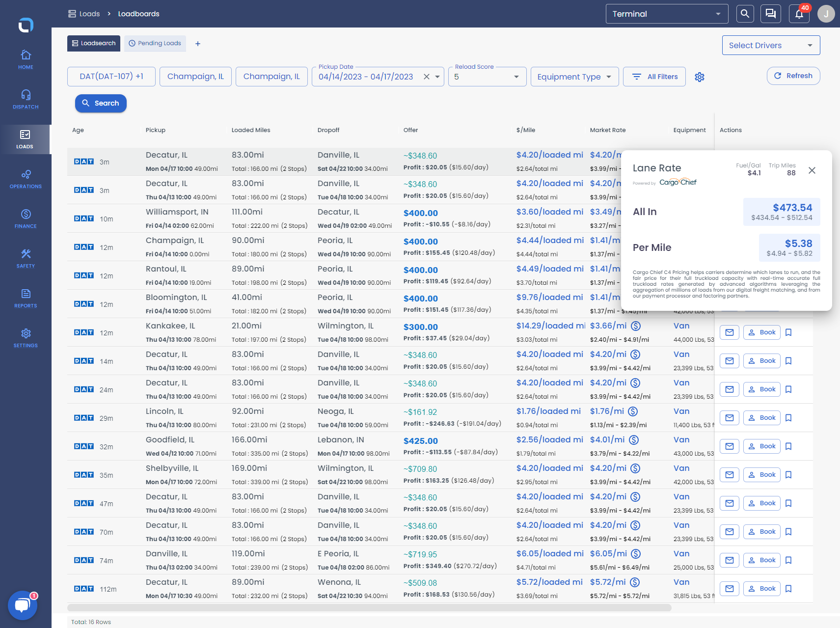Open the Home section in sidebar

[x=26, y=59]
